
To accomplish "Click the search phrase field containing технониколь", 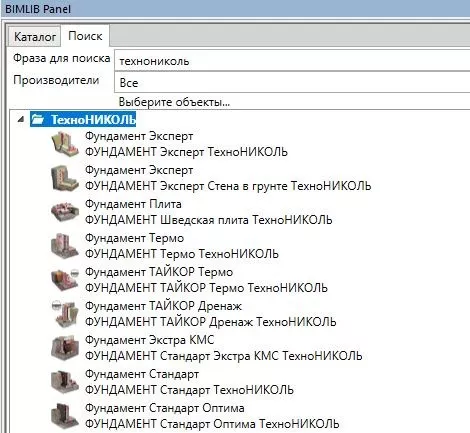I will tap(292, 60).
